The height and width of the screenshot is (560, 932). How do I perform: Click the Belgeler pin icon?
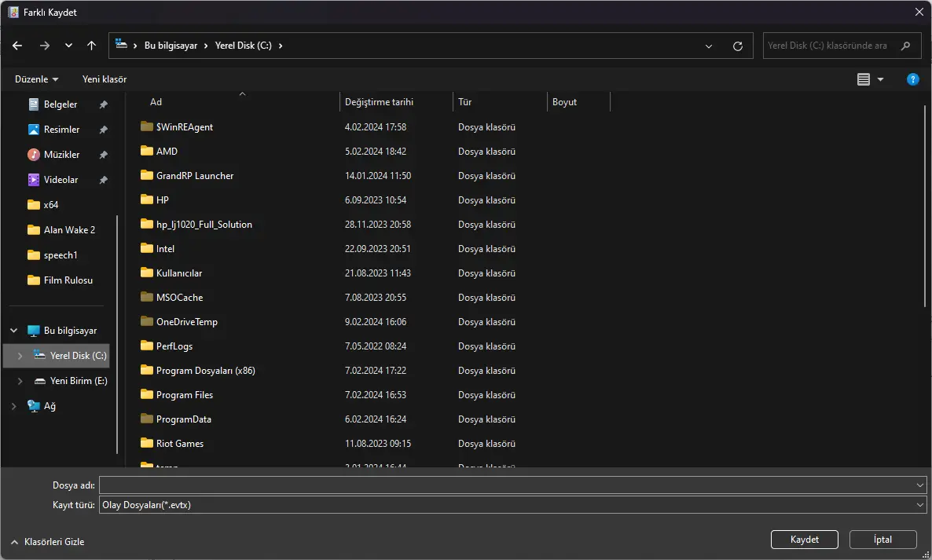tap(104, 104)
